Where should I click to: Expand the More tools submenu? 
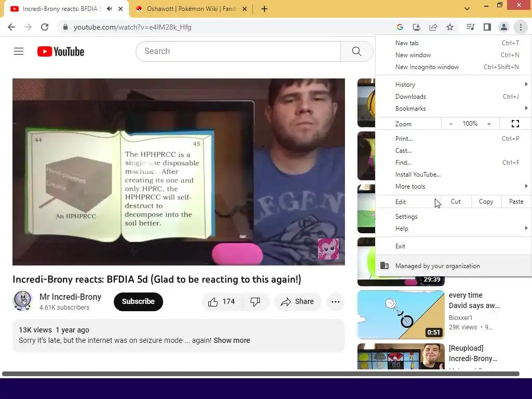coord(454,187)
